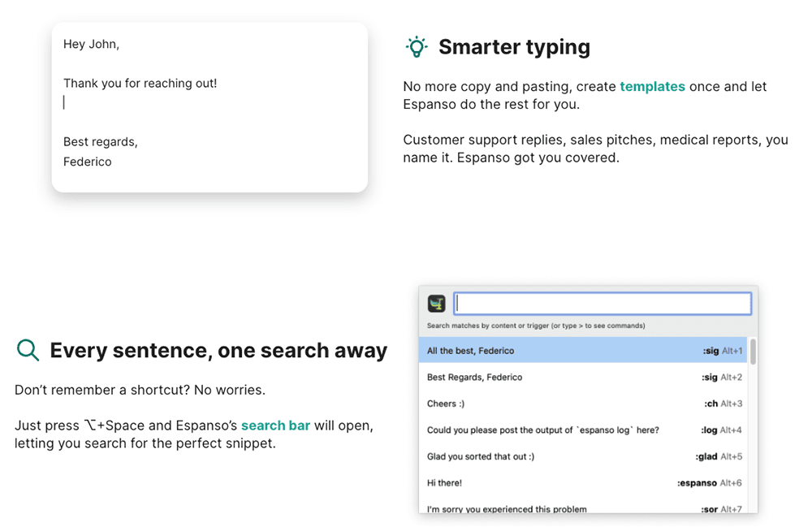The width and height of the screenshot is (812, 527).
Task: Select 'Glad you sorted that out :)' entry
Action: (481, 456)
